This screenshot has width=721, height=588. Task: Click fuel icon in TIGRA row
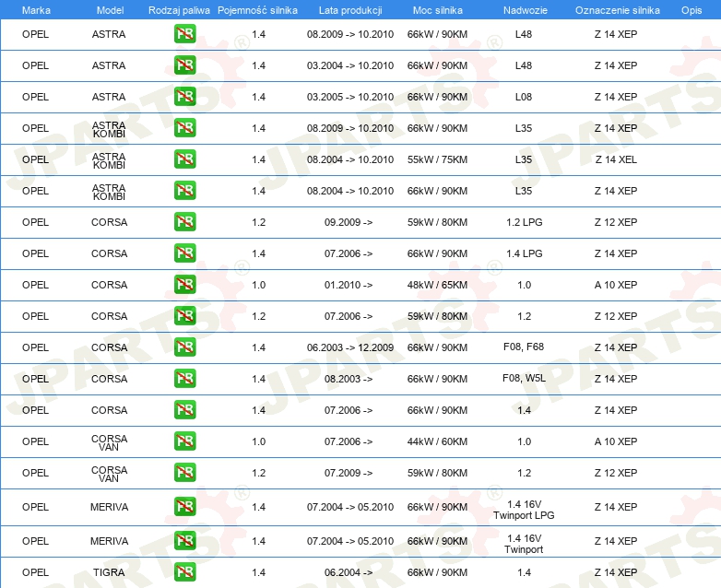(x=184, y=572)
